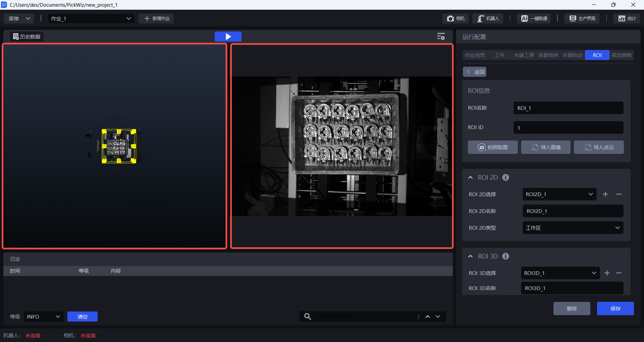The width and height of the screenshot is (644, 342).
Task: Open the 生产界面 production view
Action: point(583,19)
